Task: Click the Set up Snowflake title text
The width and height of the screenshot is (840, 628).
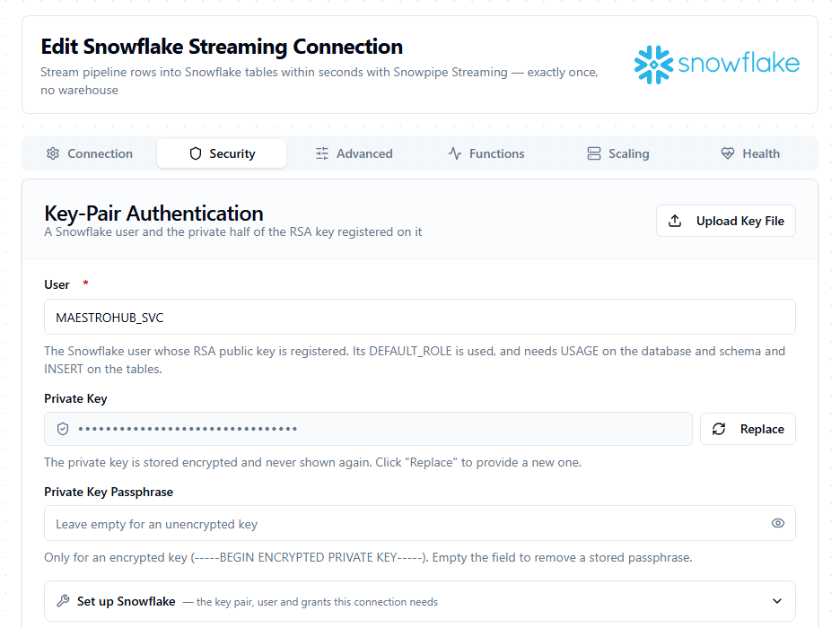Action: [127, 601]
